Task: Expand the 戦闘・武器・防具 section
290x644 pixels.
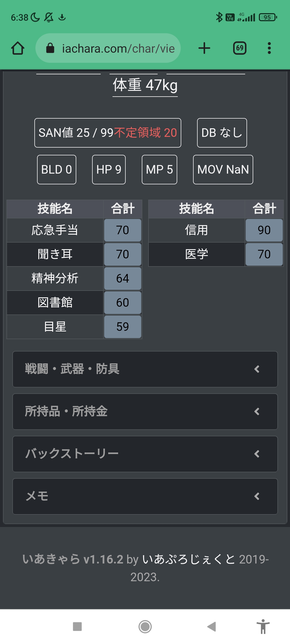Action: (x=145, y=369)
